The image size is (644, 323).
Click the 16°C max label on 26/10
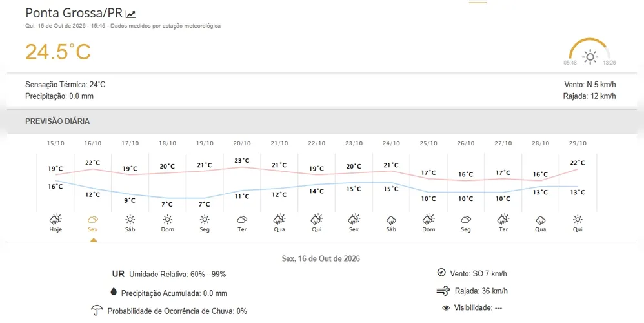[466, 174]
